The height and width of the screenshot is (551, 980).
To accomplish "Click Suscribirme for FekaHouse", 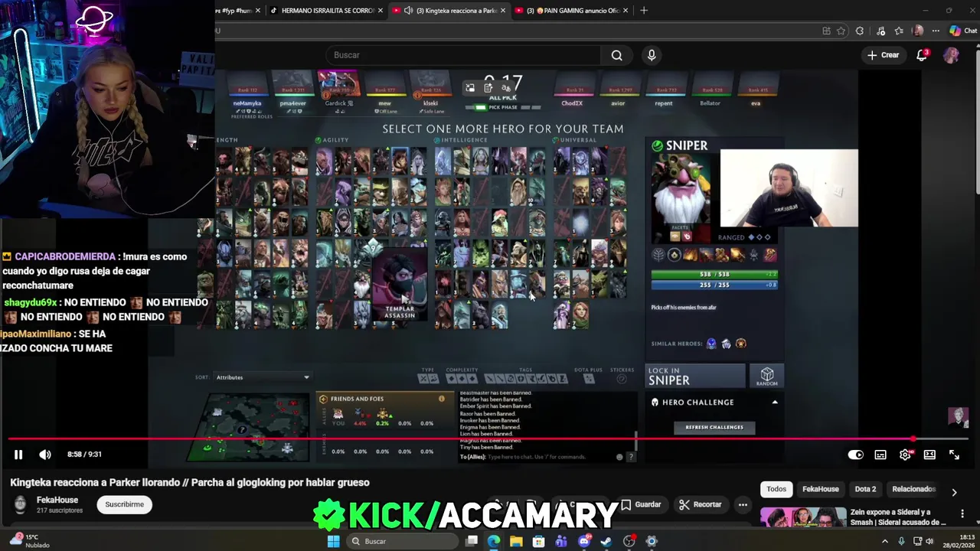I will [124, 504].
